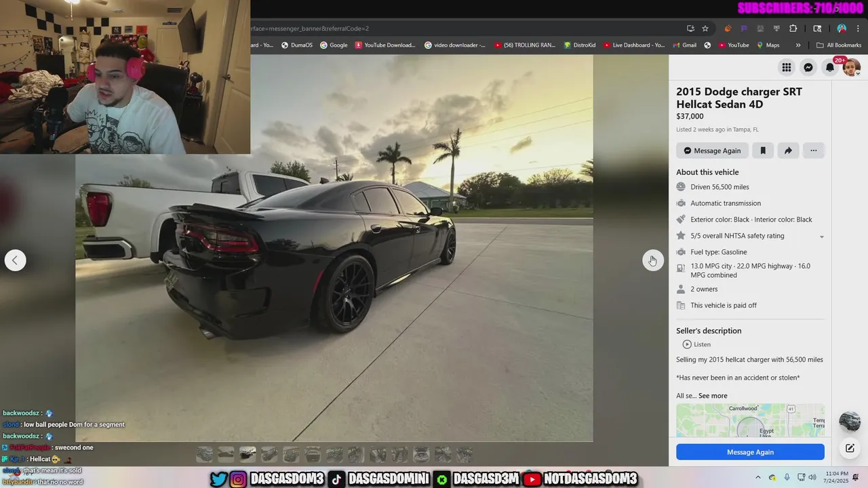Screen dimensions: 868x488
Task: Open the floating chat head bubble
Action: 850,421
